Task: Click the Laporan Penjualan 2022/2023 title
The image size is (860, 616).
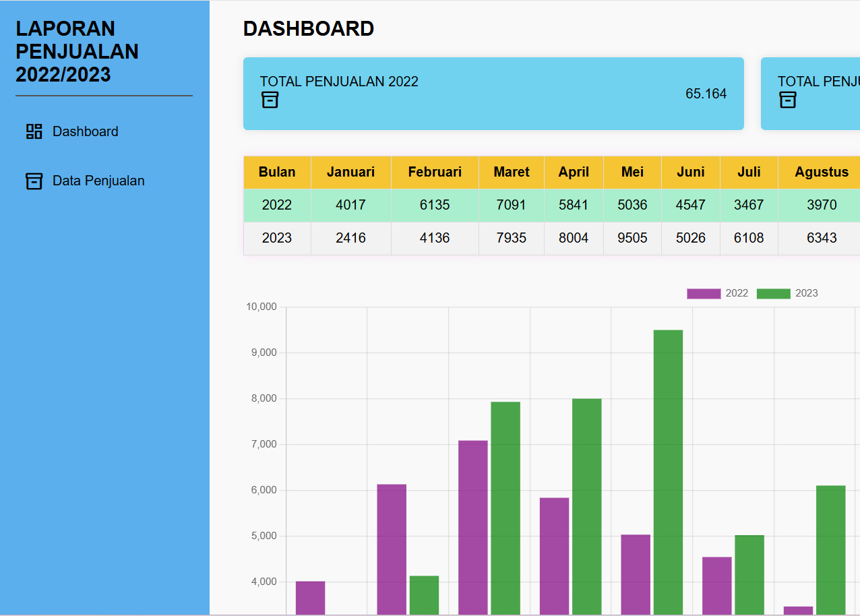Action: coord(77,51)
